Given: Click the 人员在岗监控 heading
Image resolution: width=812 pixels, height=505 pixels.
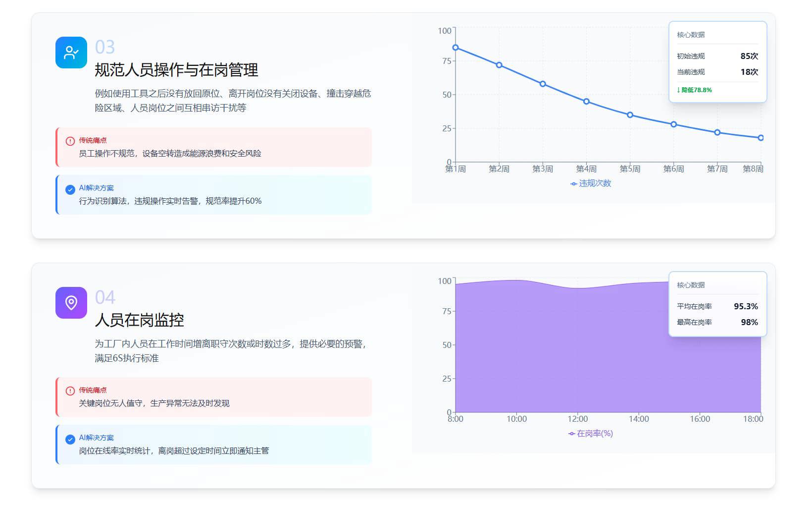Looking at the screenshot, I should coord(139,320).
